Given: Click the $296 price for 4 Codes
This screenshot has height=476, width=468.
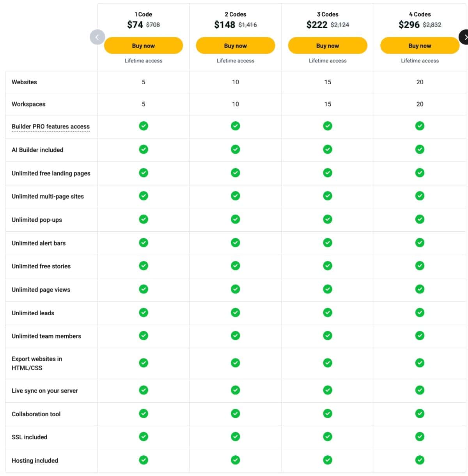Looking at the screenshot, I should [x=409, y=25].
